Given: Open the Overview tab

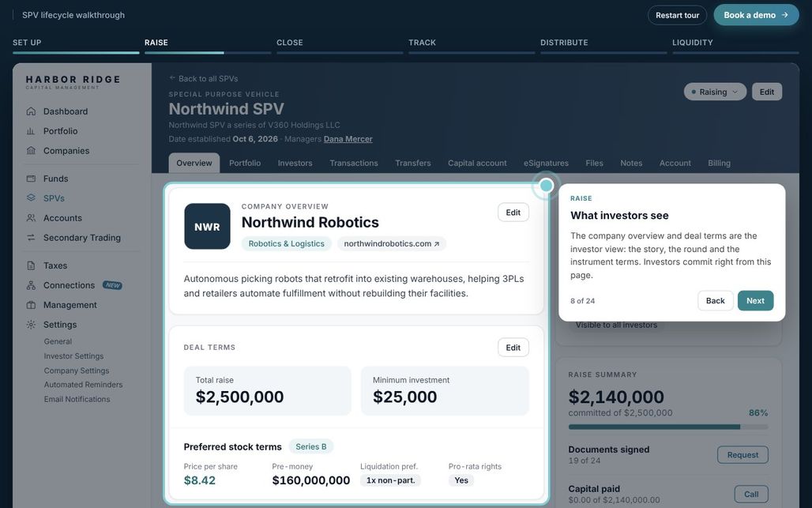Looking at the screenshot, I should click(194, 163).
